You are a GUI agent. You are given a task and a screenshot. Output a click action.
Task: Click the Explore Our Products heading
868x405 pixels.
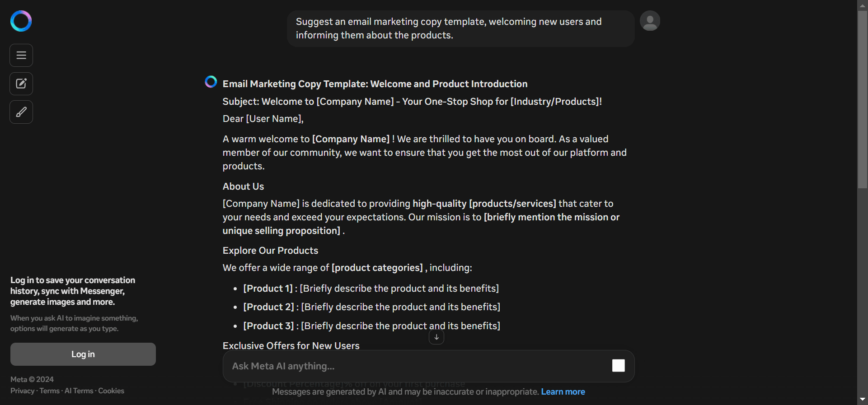click(x=270, y=251)
